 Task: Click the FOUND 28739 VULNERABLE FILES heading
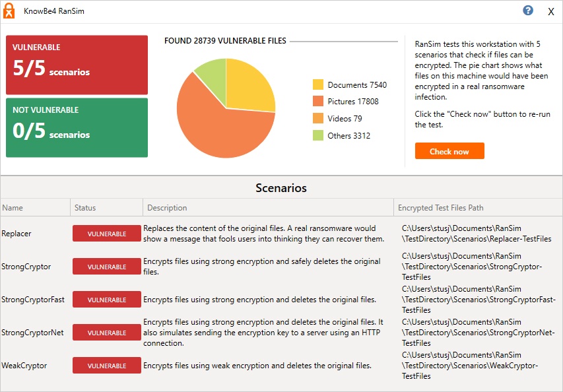(224, 40)
